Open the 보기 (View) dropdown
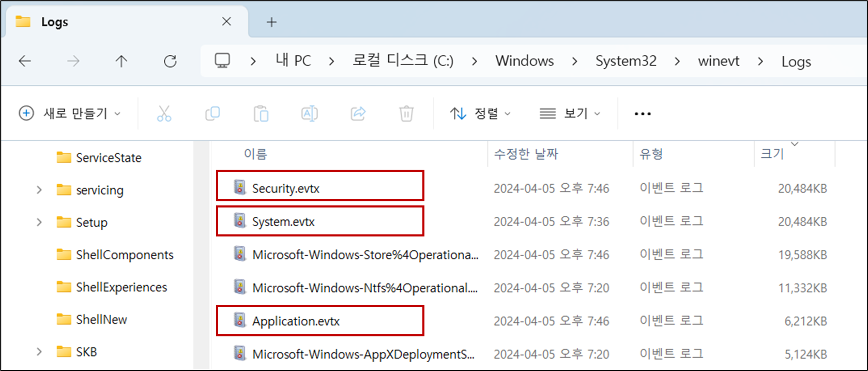This screenshot has height=371, width=868. [570, 113]
